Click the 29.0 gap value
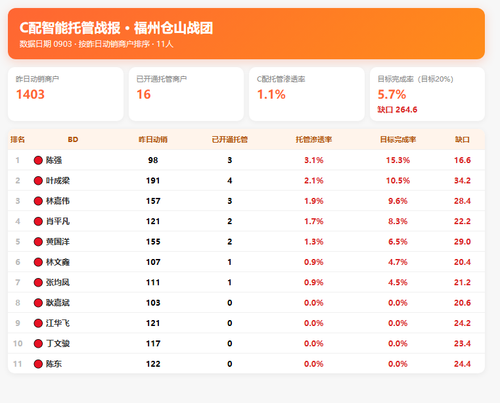500x403 pixels. 462,242
